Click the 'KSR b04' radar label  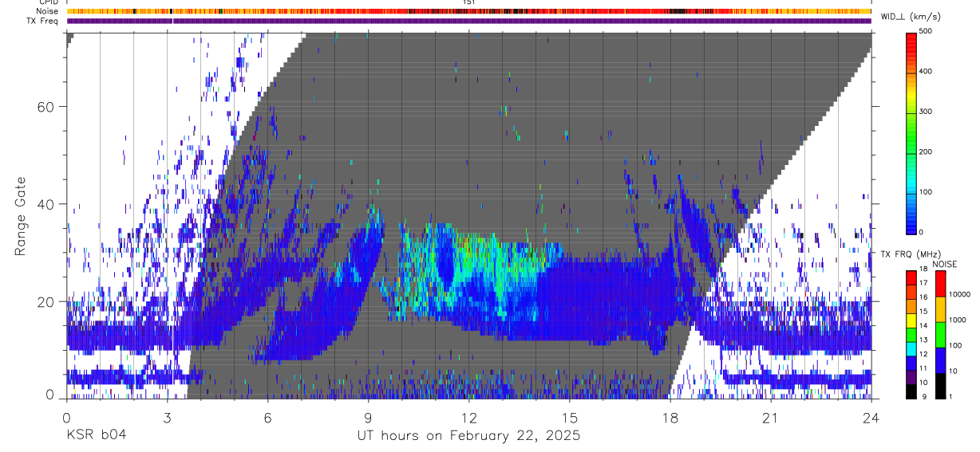[x=95, y=435]
